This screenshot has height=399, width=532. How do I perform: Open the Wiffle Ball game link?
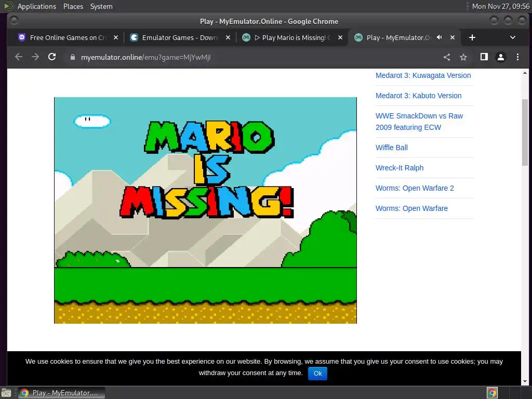coord(392,148)
